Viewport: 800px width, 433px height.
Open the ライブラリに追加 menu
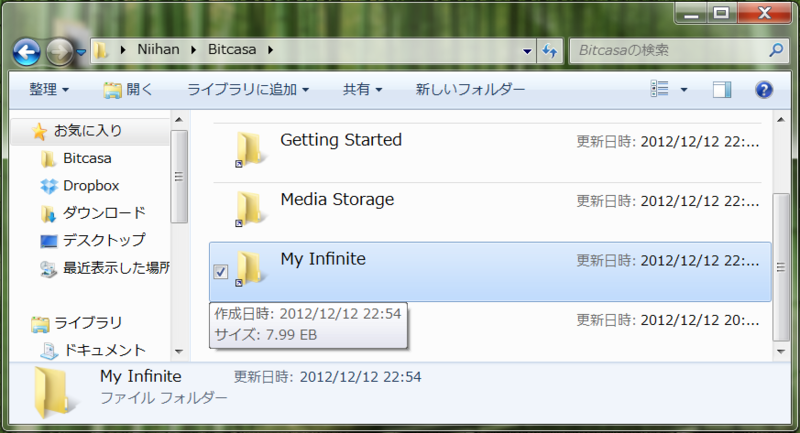point(248,90)
